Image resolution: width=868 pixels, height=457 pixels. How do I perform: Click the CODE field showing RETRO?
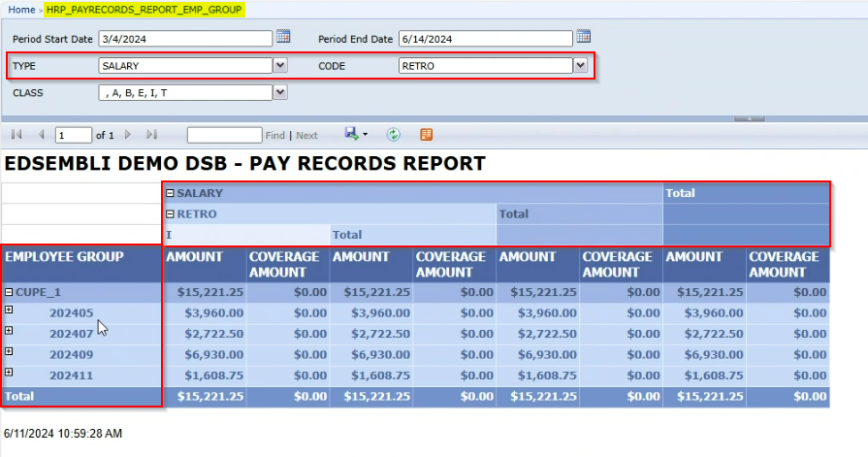(486, 65)
